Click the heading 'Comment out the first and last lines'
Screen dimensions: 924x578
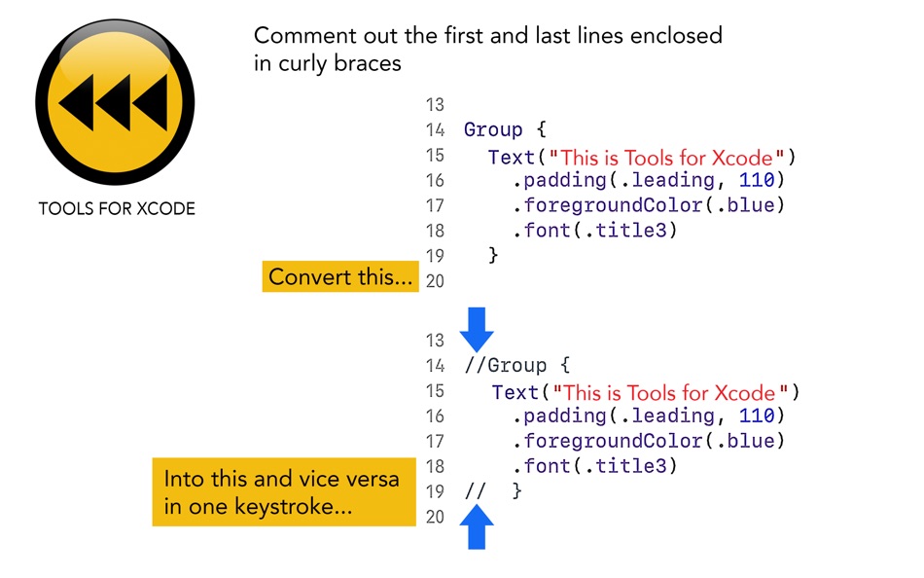[488, 49]
